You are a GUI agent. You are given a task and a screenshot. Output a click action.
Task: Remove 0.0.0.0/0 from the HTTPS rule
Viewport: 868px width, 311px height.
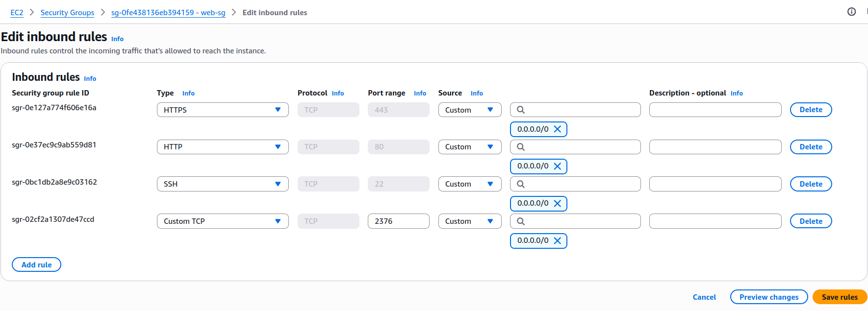(557, 129)
